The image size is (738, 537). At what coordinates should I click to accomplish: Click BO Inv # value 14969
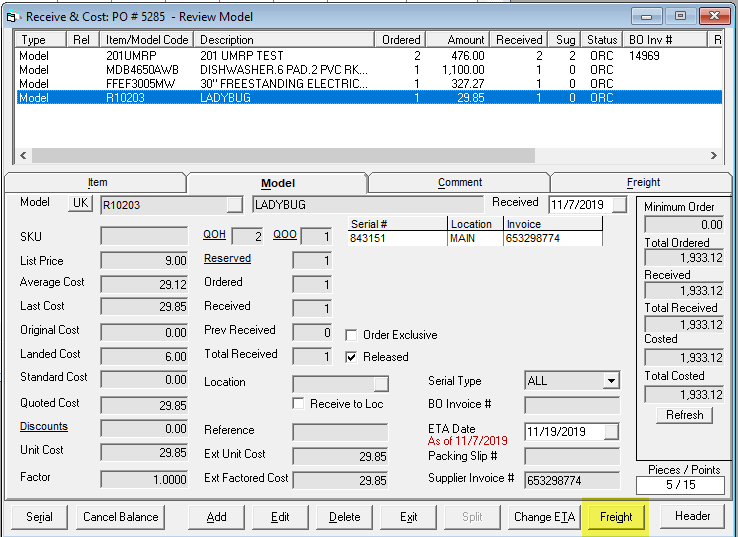[x=644, y=56]
